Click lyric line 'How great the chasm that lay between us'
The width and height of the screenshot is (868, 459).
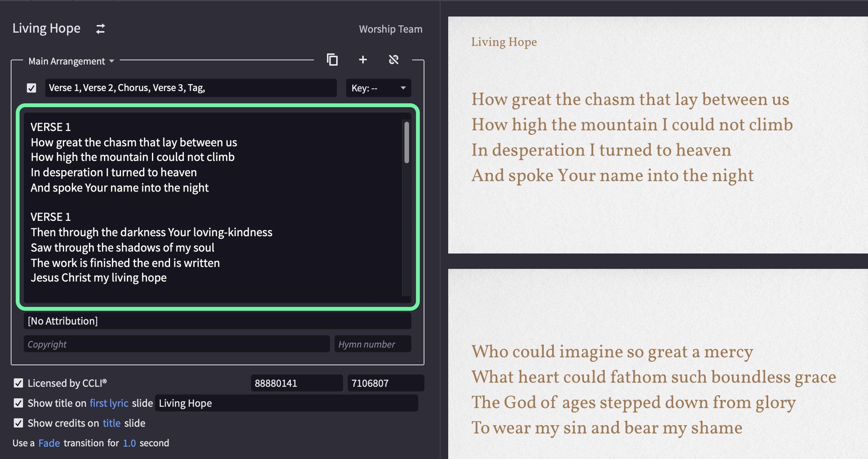(x=134, y=142)
